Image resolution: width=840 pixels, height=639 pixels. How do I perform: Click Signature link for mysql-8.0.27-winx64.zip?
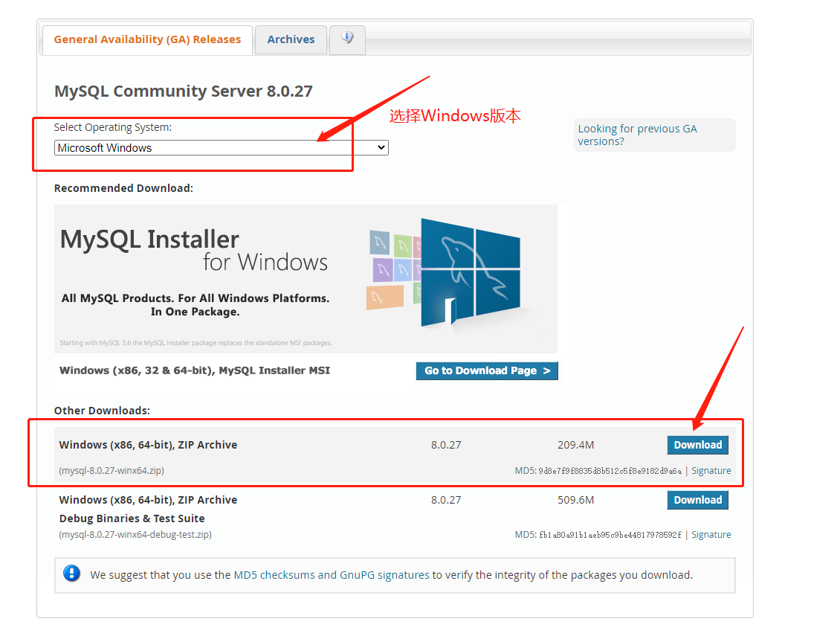coord(711,470)
